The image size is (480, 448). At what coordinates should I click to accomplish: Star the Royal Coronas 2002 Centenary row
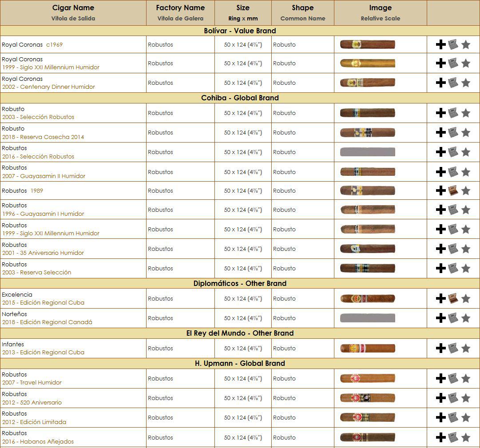click(466, 83)
